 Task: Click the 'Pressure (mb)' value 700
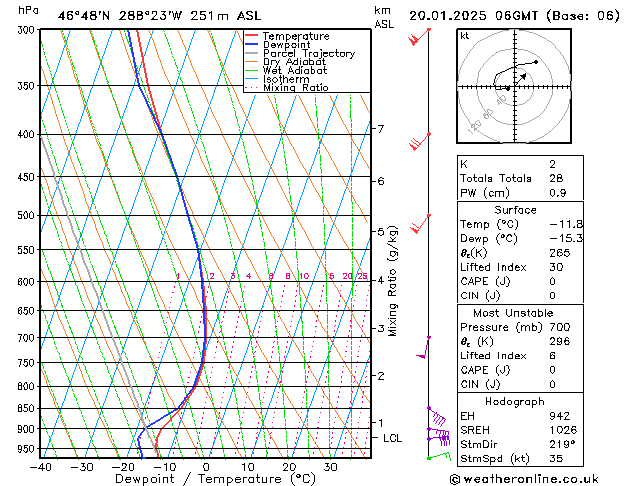560,327
